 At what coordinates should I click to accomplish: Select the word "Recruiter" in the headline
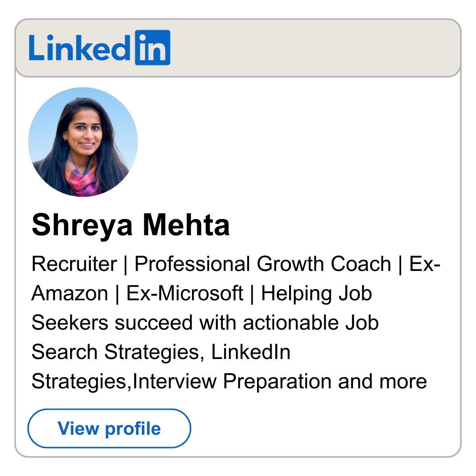(x=74, y=264)
